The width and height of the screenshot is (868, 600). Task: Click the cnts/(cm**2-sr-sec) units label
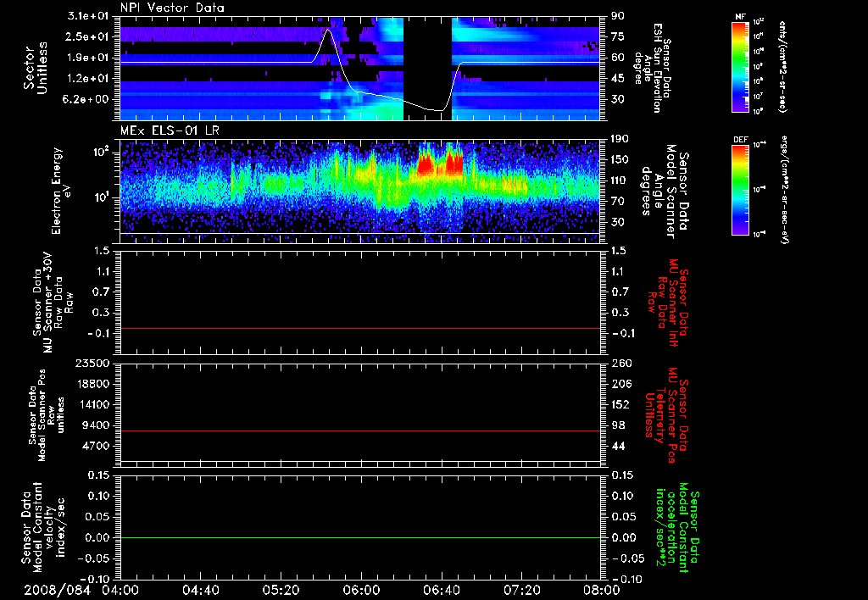click(x=782, y=66)
